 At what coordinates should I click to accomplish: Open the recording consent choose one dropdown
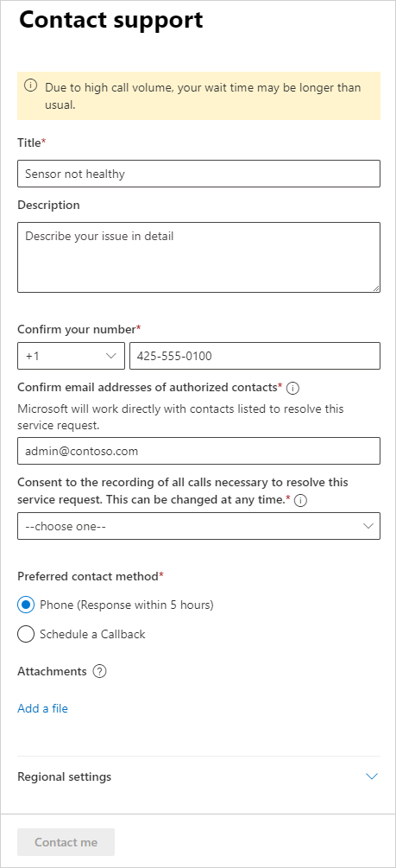(198, 526)
